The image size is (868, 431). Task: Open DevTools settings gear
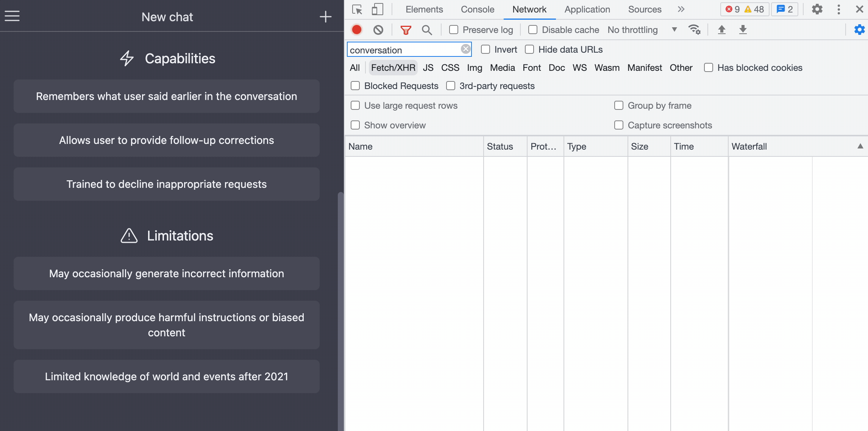pos(817,9)
